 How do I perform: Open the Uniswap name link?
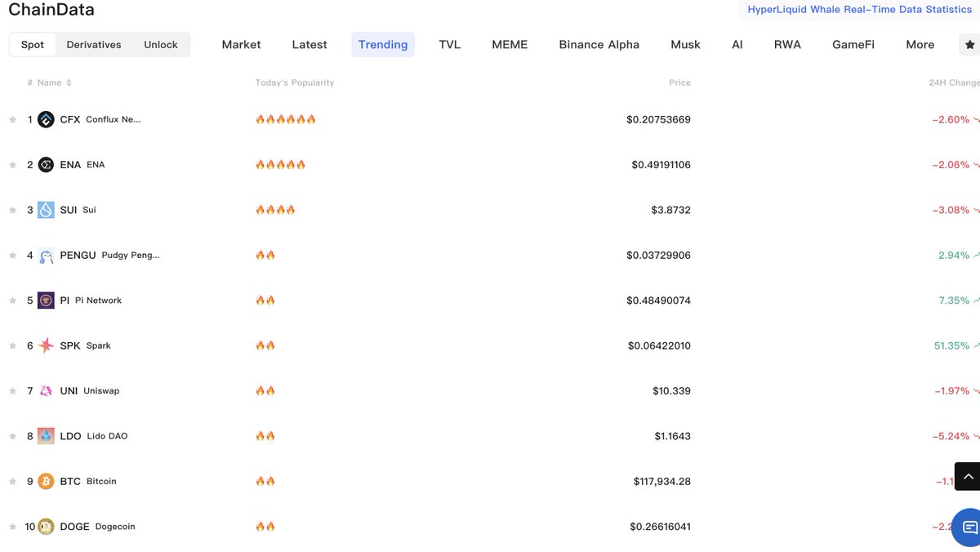[x=101, y=391]
